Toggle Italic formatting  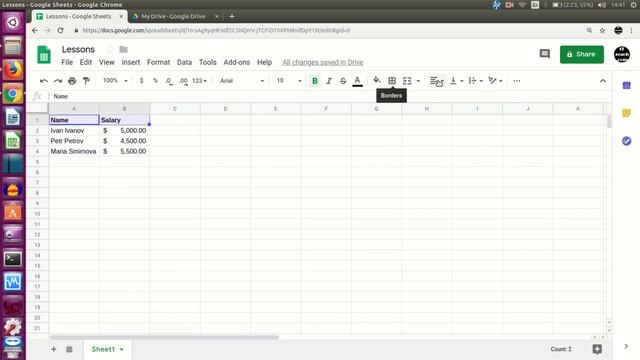click(x=329, y=81)
